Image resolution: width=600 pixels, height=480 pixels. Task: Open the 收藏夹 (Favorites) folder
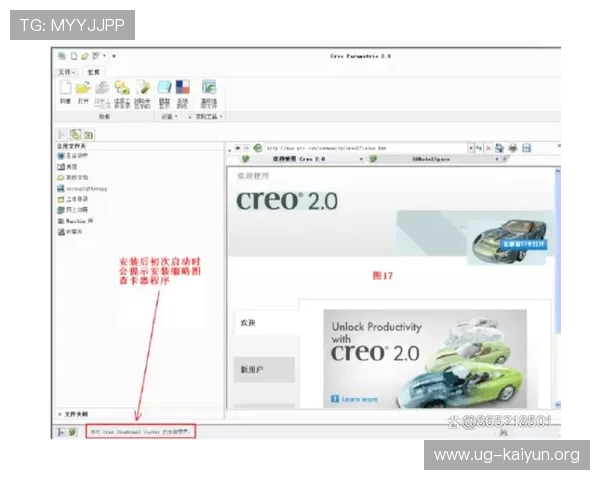pyautogui.click(x=70, y=232)
